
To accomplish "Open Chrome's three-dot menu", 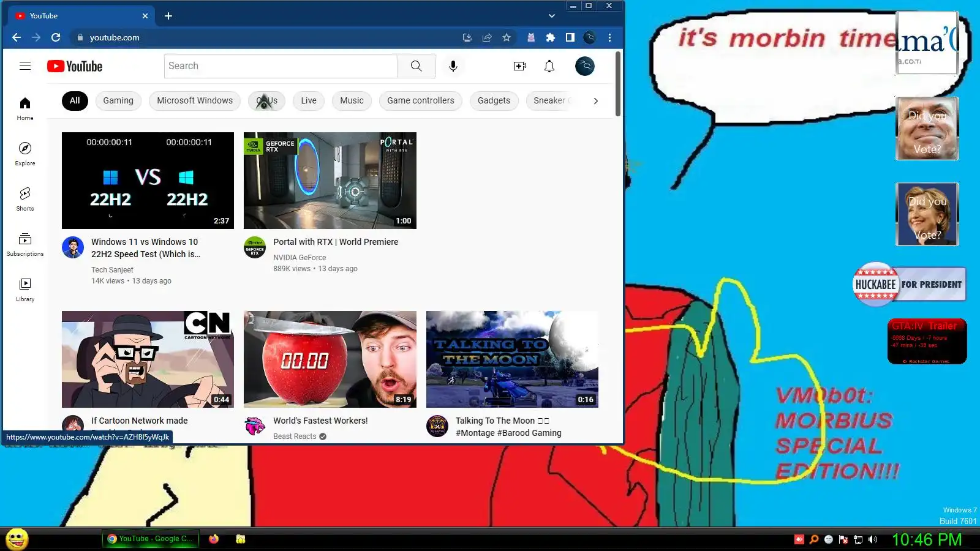I will coord(609,37).
